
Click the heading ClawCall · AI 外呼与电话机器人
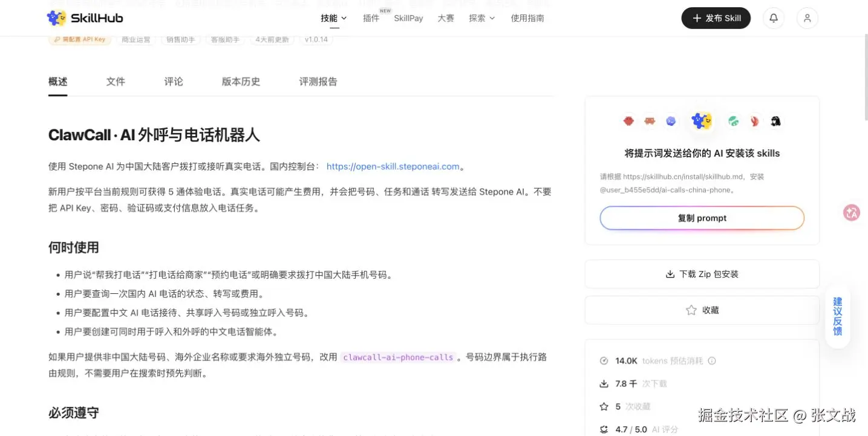(x=154, y=135)
